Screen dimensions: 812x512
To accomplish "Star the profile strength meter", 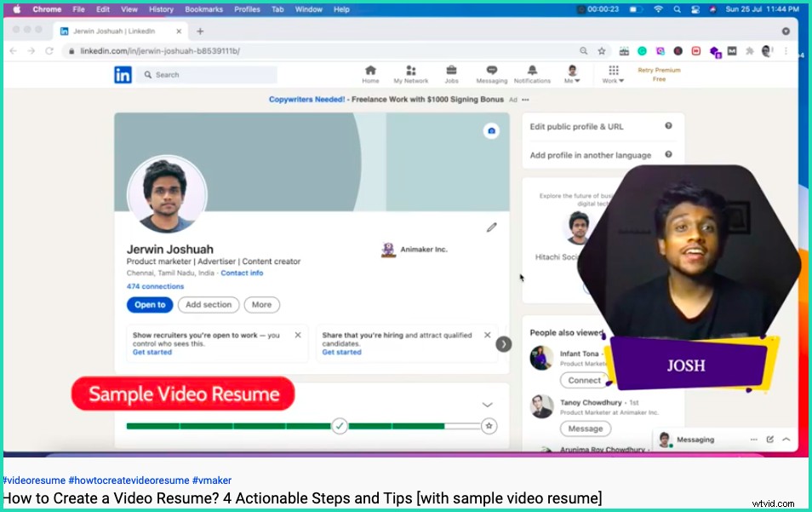I will (489, 425).
